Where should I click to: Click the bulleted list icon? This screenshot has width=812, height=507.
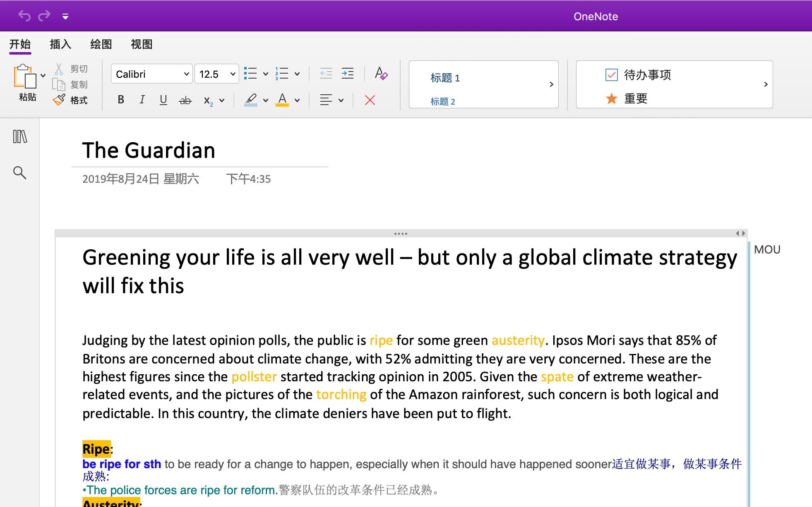251,74
